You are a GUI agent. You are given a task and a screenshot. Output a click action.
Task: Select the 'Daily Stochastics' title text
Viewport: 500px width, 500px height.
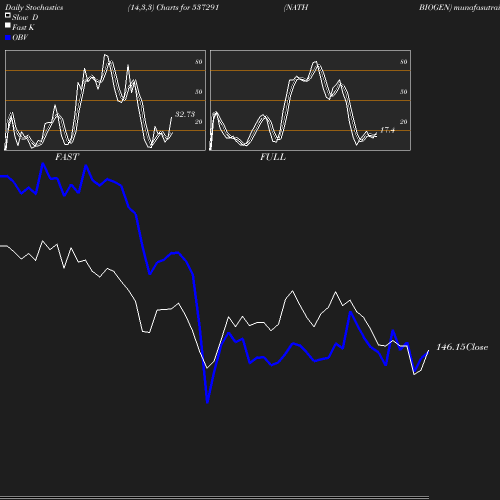click(x=34, y=7)
